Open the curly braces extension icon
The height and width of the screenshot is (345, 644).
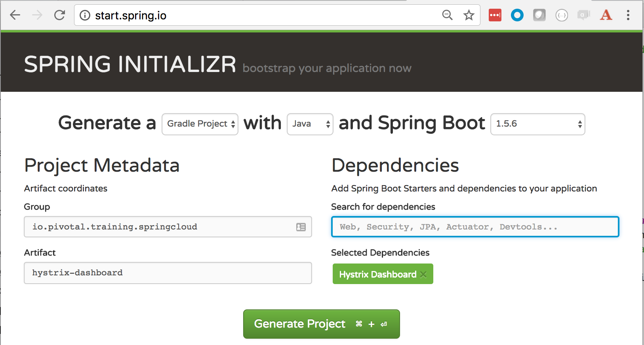tap(562, 15)
